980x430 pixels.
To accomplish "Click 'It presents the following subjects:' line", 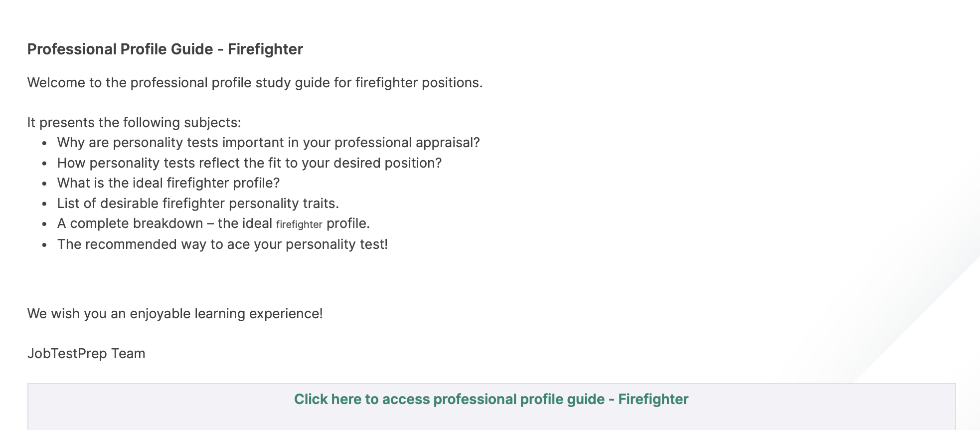I will point(134,122).
